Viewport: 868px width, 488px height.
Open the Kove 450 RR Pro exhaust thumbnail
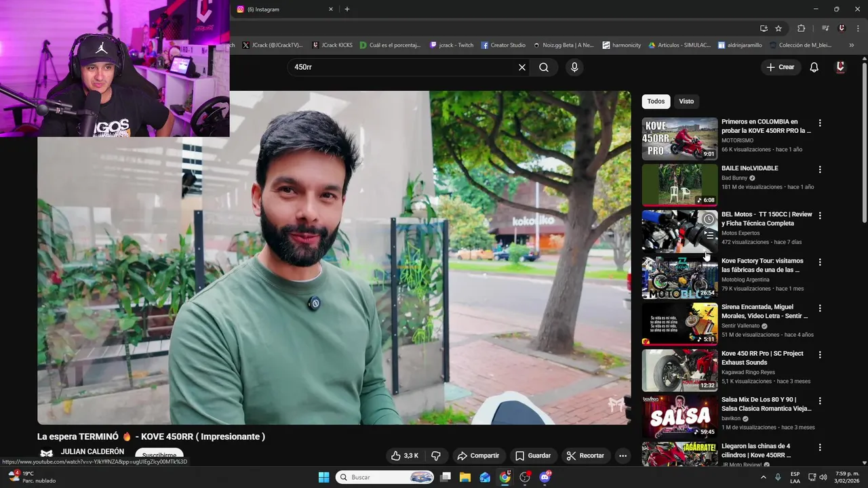[x=679, y=370]
